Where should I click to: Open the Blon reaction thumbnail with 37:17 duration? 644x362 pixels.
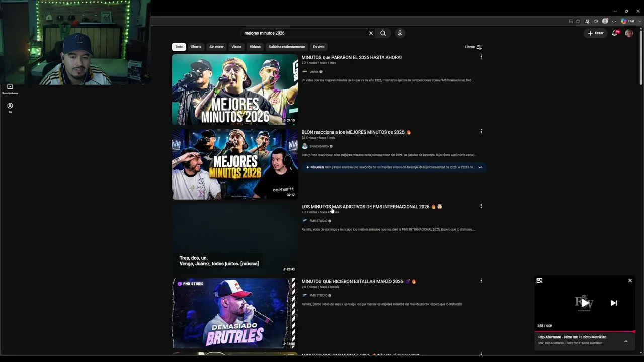click(x=235, y=164)
